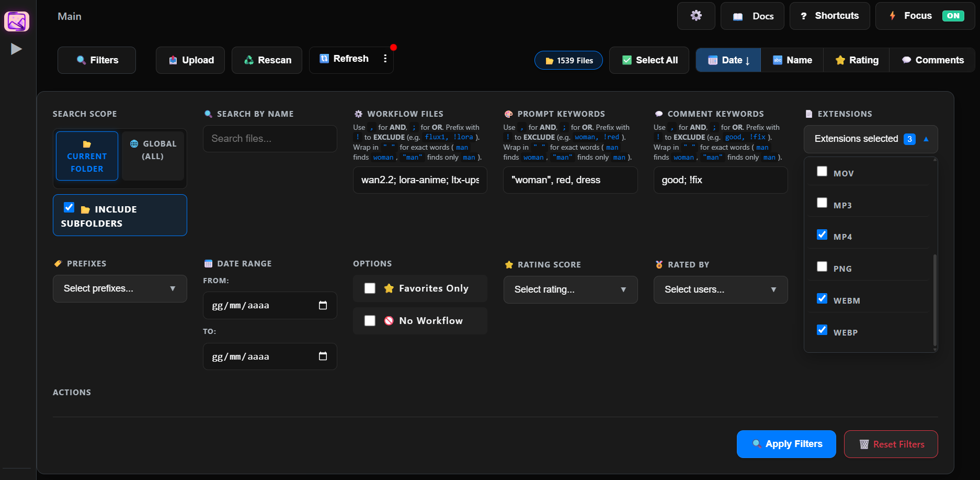Screen dimensions: 980x480
Task: Select All files
Action: (649, 60)
